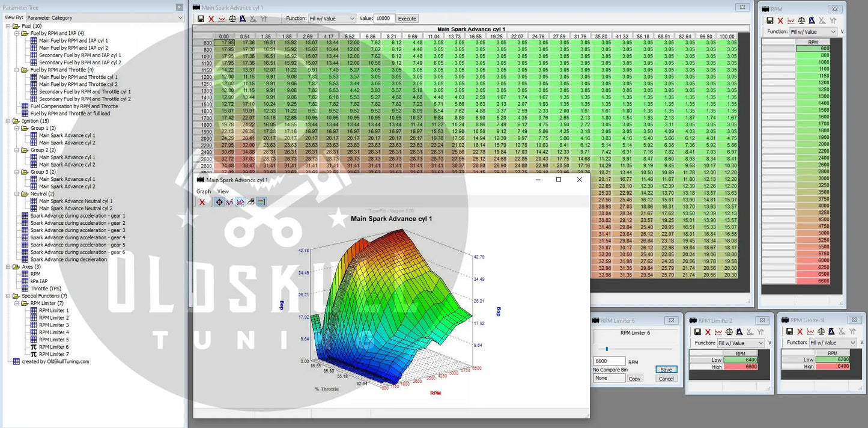
Task: Open graph view from Main Spark Advance table toolbar
Action: point(222,19)
